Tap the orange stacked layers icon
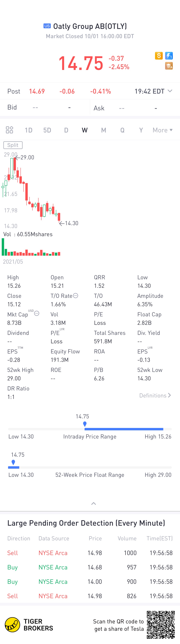 pyautogui.click(x=169, y=66)
